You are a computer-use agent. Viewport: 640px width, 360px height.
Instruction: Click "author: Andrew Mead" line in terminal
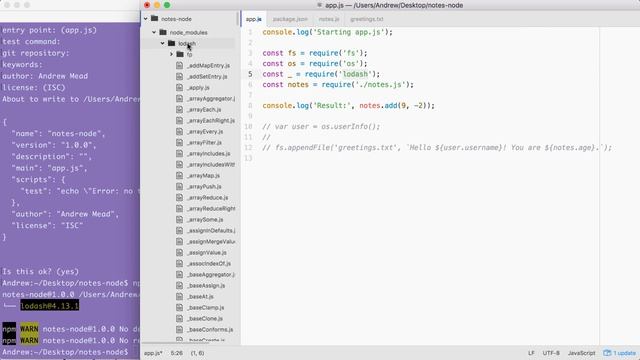(45, 76)
